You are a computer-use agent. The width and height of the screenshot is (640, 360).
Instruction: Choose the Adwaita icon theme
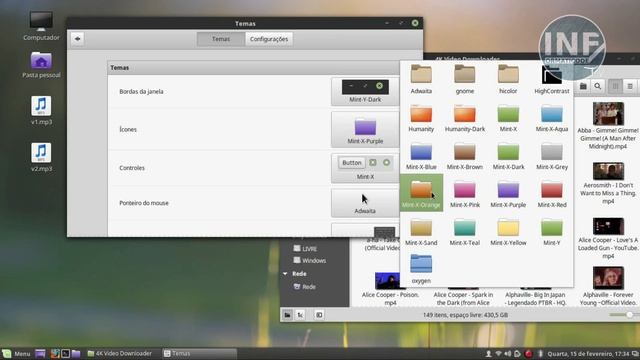point(421,80)
